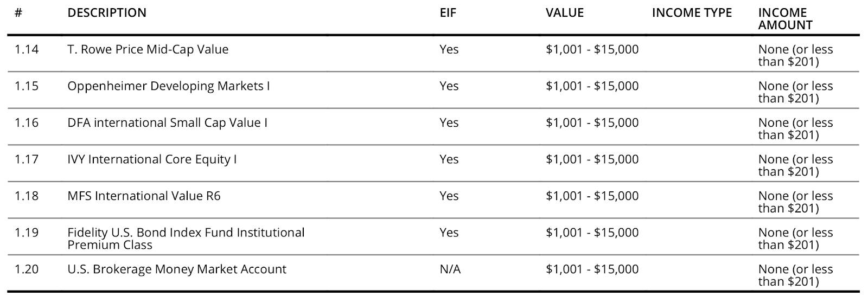The image size is (868, 303).
Task: Click row number 1.14
Action: coord(27,49)
